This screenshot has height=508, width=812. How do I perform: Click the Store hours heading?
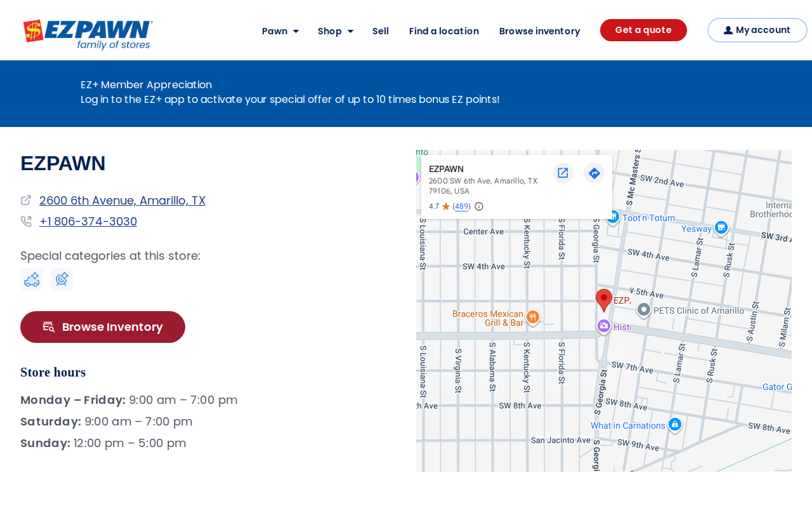point(53,372)
